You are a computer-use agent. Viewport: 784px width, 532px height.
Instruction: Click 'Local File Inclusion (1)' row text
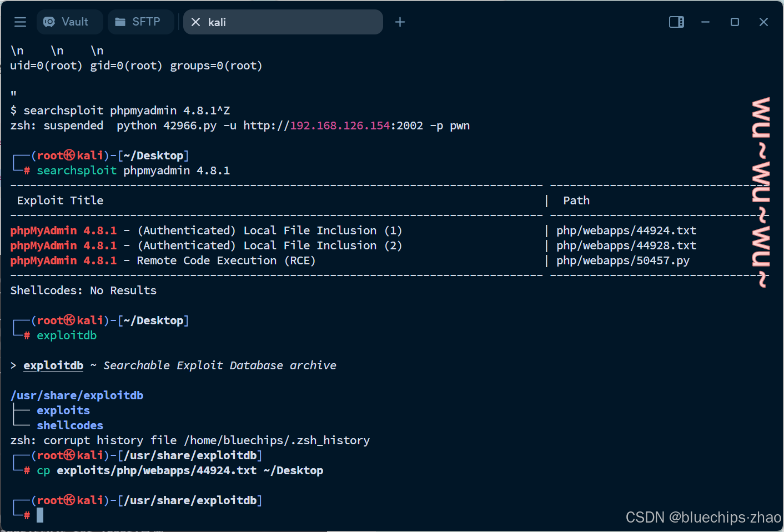pos(323,230)
